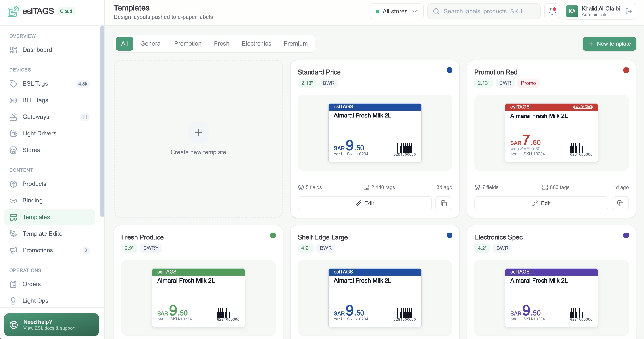Viewport: 644px width, 339px height.
Task: Click the Cloud badge next to logo
Action: 66,11
